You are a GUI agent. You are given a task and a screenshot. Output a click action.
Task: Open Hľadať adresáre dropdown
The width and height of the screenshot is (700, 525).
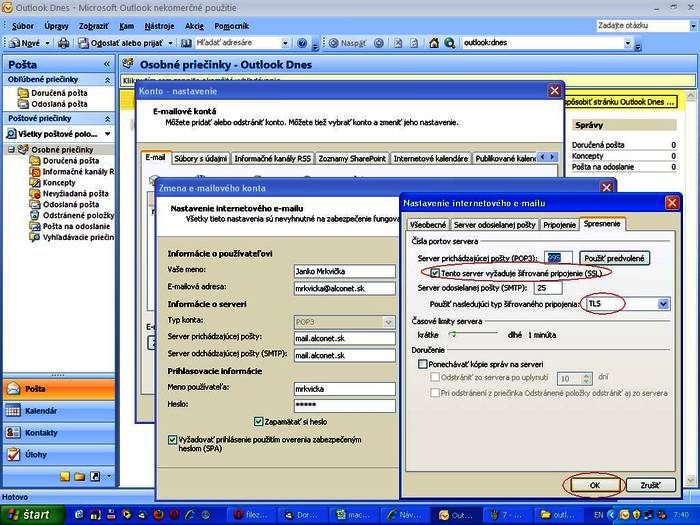click(285, 43)
